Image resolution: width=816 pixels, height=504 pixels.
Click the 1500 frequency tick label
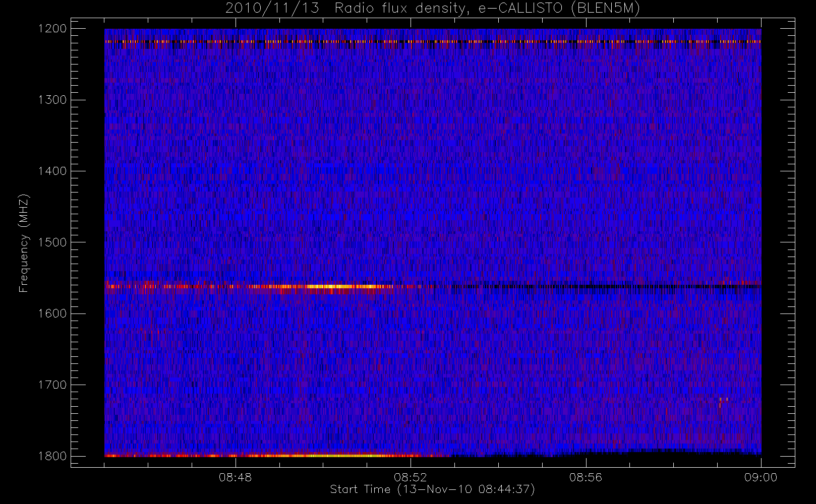[x=52, y=242]
